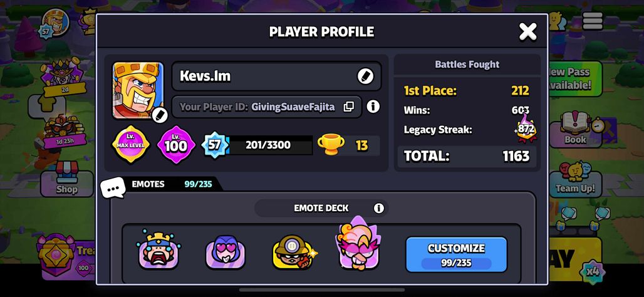Close the Player Profile panel

pos(527,31)
